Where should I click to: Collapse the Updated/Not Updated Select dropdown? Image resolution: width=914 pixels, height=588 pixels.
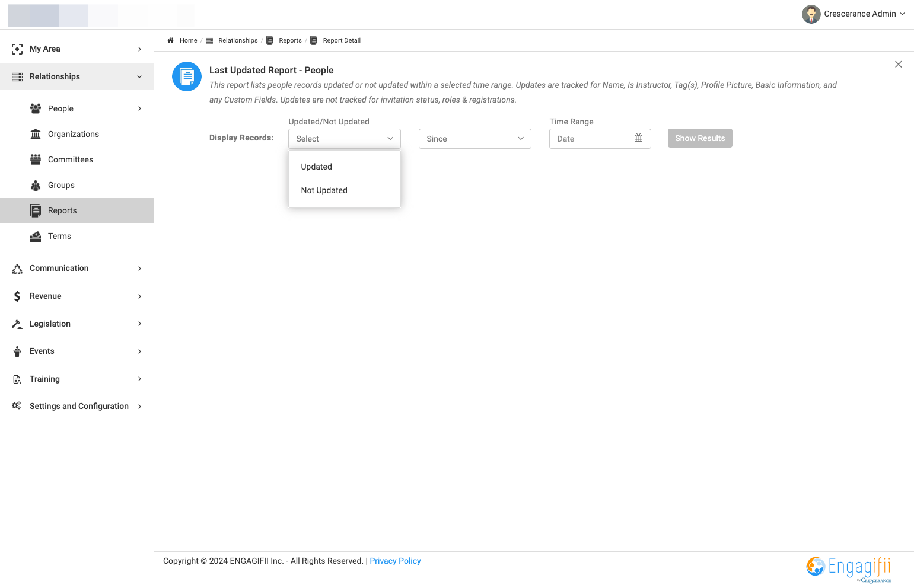point(344,139)
